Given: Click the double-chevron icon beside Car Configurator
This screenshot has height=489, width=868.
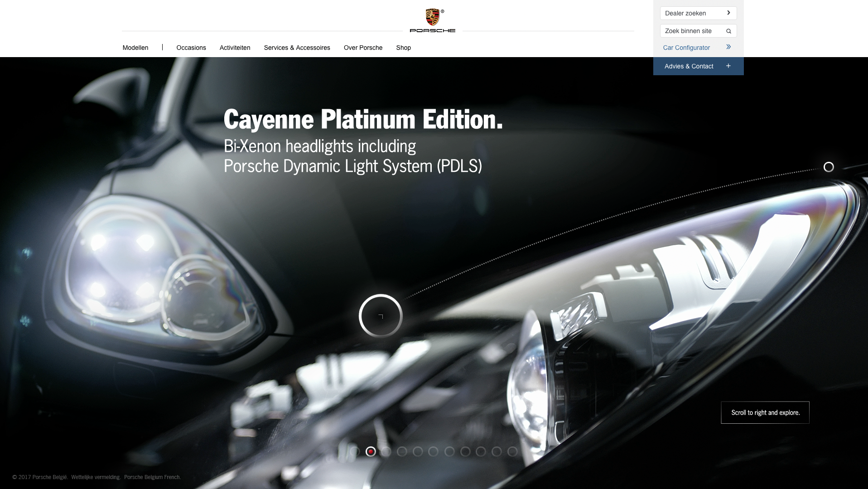Looking at the screenshot, I should [x=728, y=47].
